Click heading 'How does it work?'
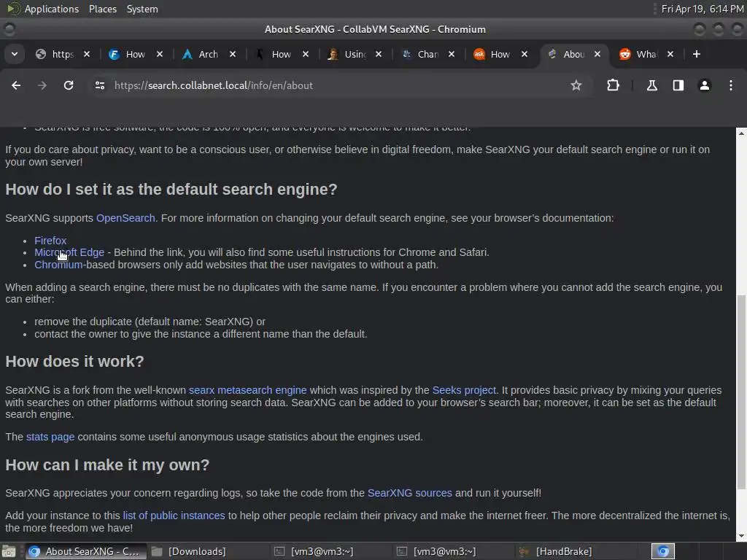The height and width of the screenshot is (560, 747). pyautogui.click(x=74, y=362)
